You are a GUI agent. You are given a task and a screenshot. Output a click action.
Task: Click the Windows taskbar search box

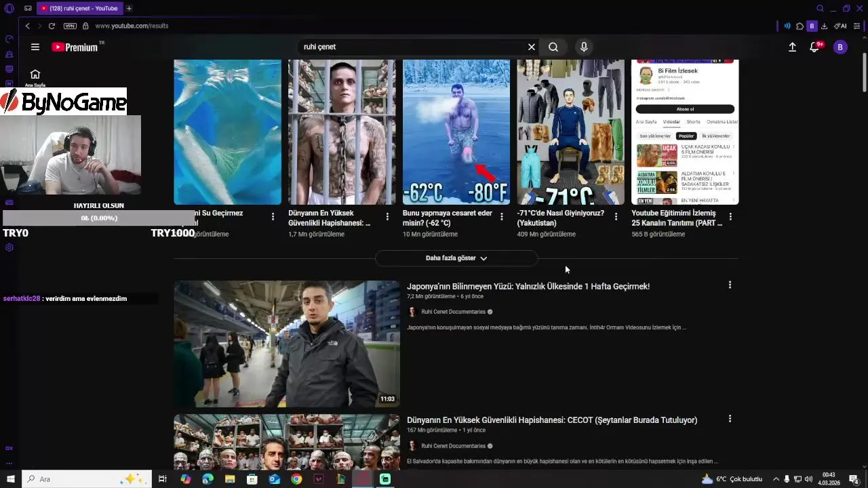(x=86, y=479)
